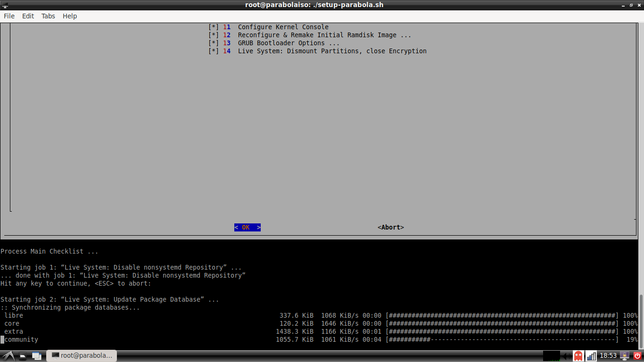The image size is (644, 362).
Task: Click the 'community' repository name
Action: [x=21, y=339]
